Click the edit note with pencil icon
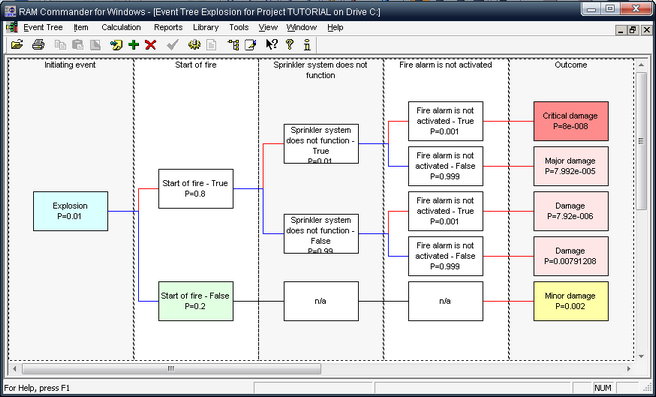 tap(250, 44)
